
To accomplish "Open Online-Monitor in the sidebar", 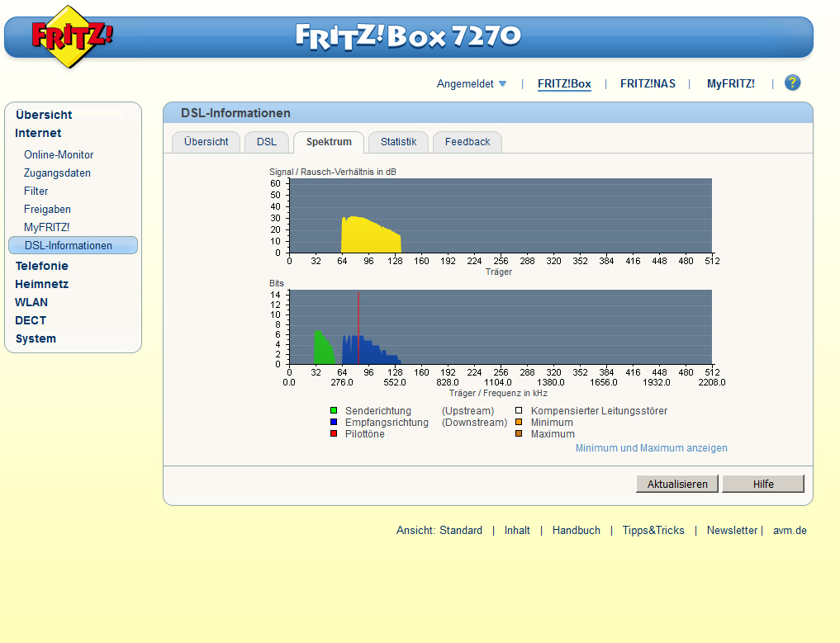I will 59,154.
